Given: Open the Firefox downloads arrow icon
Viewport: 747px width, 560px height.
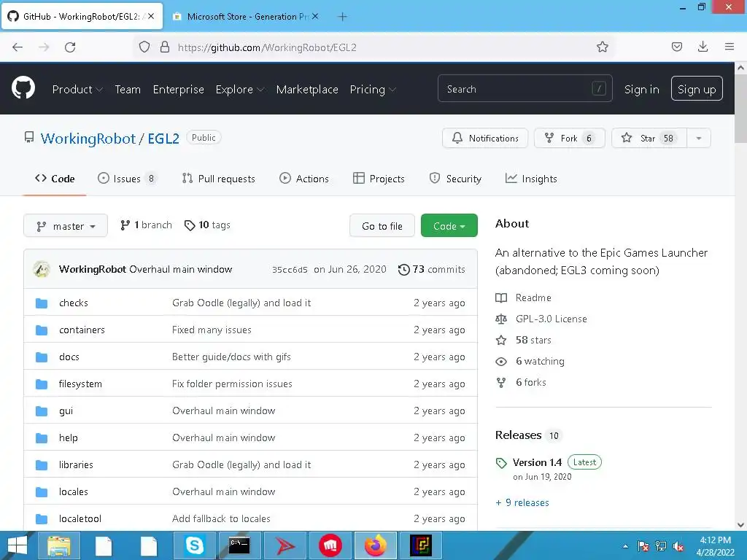Looking at the screenshot, I should pyautogui.click(x=703, y=47).
